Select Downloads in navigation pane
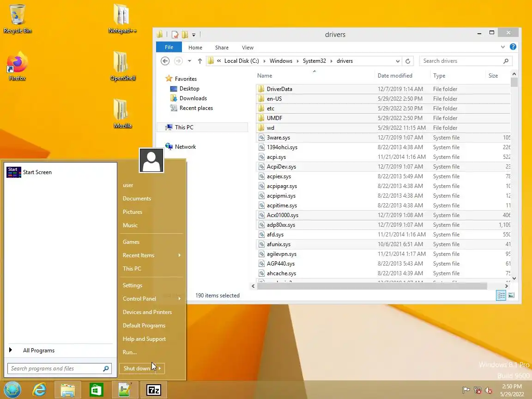The width and height of the screenshot is (532, 399). point(193,98)
